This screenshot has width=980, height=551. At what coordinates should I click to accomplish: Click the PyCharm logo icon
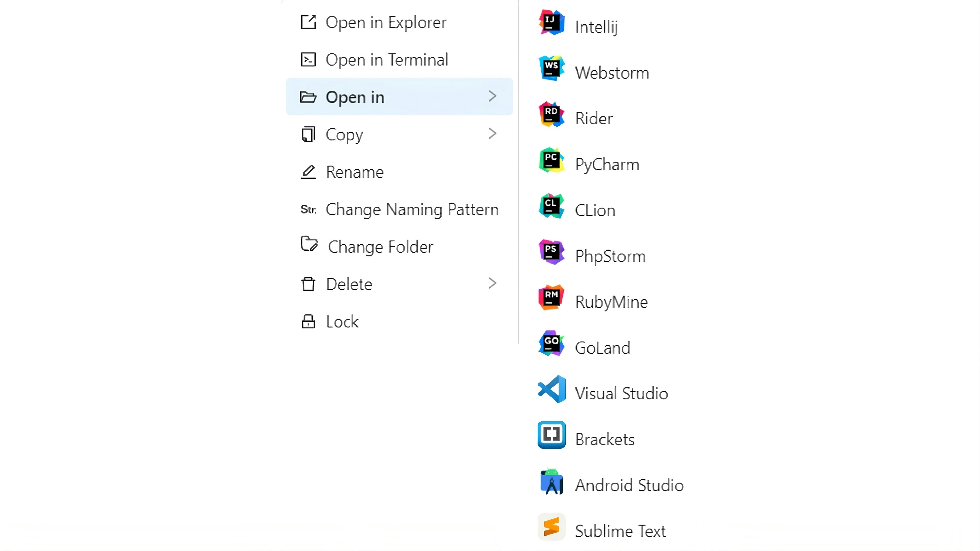[551, 160]
